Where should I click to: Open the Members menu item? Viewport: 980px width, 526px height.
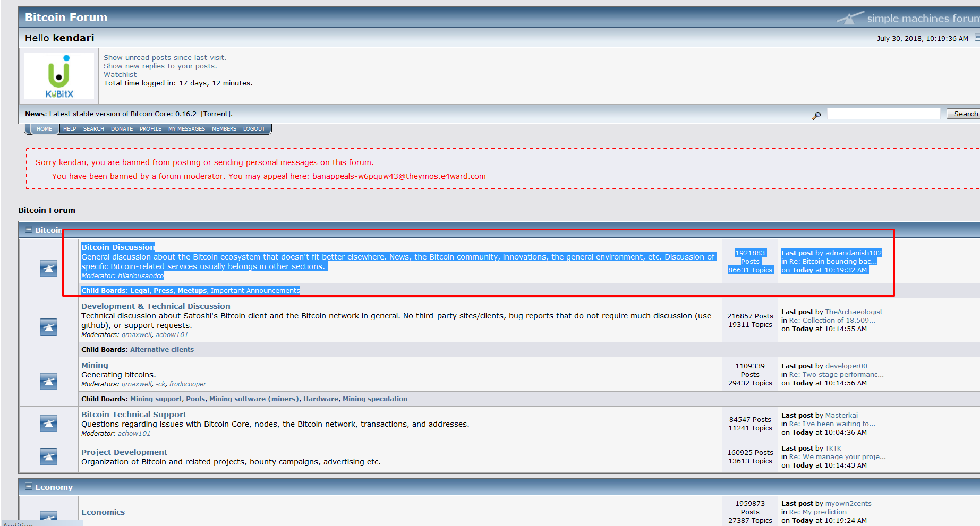point(224,129)
